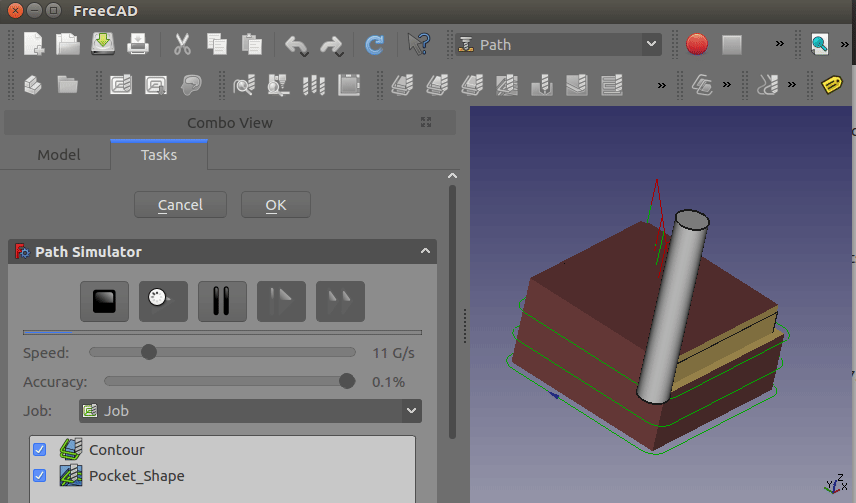Click the Speed slider handle
The width and height of the screenshot is (856, 503).
pos(149,352)
